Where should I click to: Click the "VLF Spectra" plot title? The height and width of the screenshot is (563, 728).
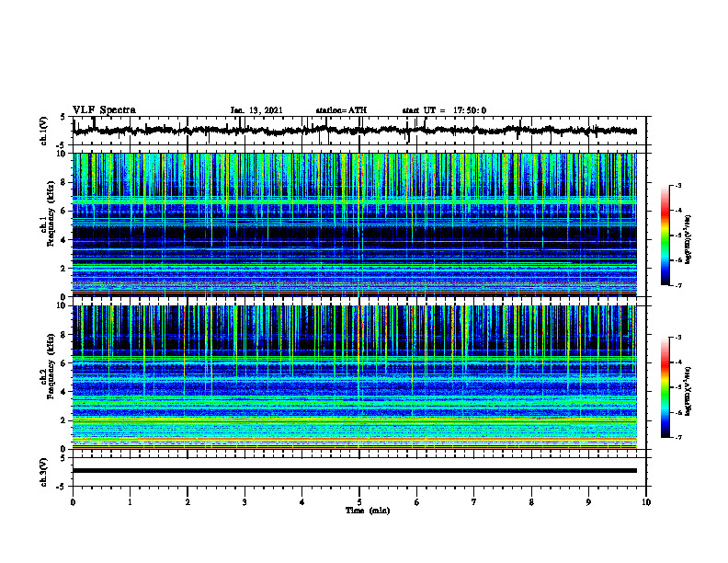pos(104,110)
